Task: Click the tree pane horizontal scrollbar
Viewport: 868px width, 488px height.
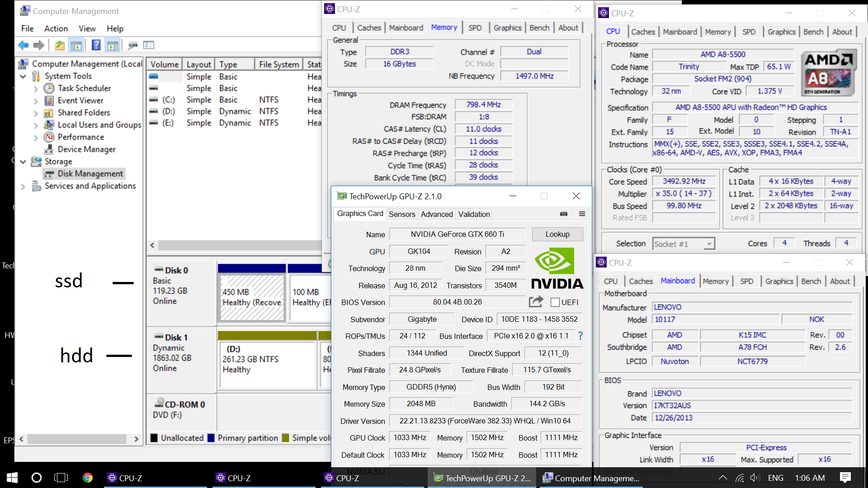Action: tap(77, 439)
